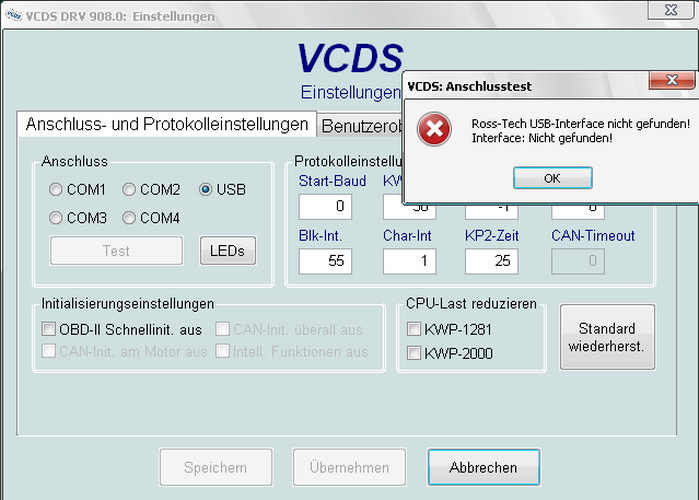Click the Start-Baud input field
This screenshot has width=699, height=500.
[325, 206]
